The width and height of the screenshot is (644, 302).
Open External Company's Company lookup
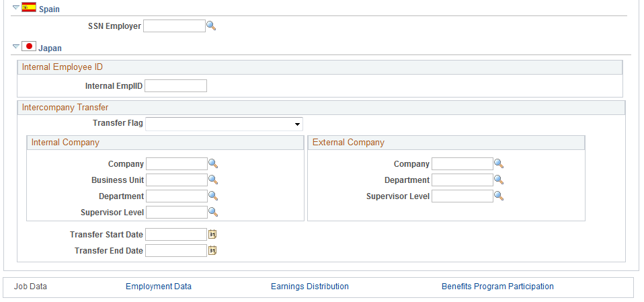coord(499,163)
